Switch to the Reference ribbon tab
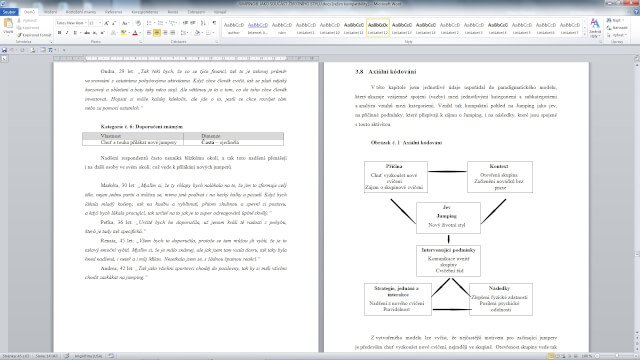Screen dimensions: 640x360 (113, 12)
